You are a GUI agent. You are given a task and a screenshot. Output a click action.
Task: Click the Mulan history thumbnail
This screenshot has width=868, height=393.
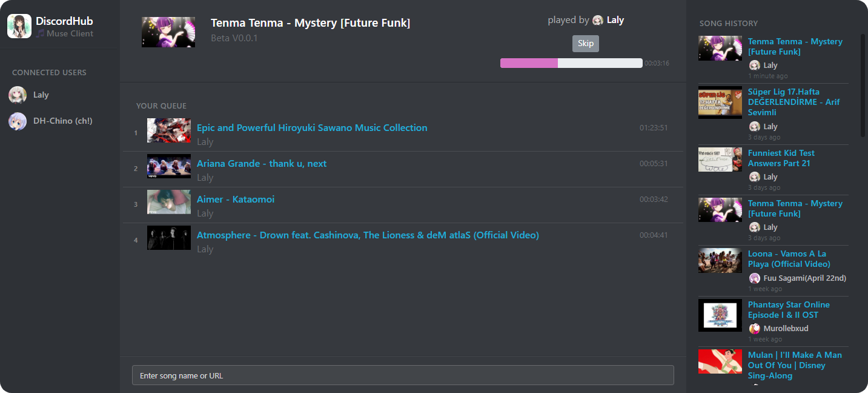(x=720, y=361)
